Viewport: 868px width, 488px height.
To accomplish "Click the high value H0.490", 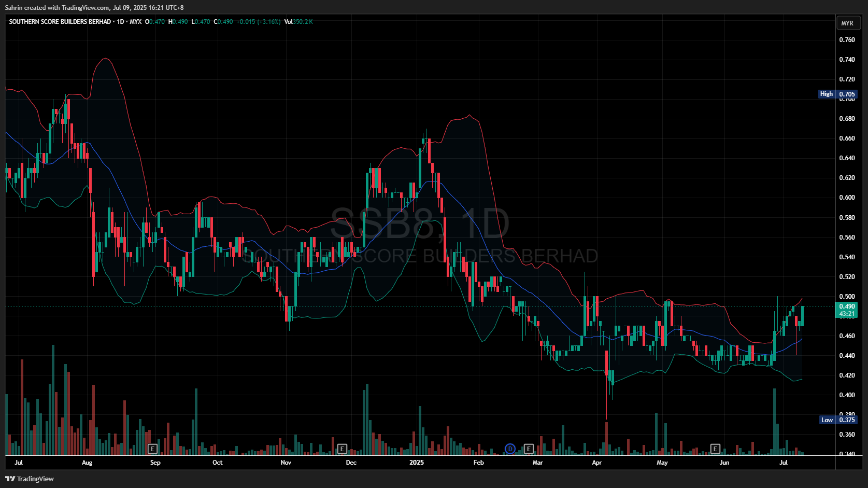I will pos(178,22).
